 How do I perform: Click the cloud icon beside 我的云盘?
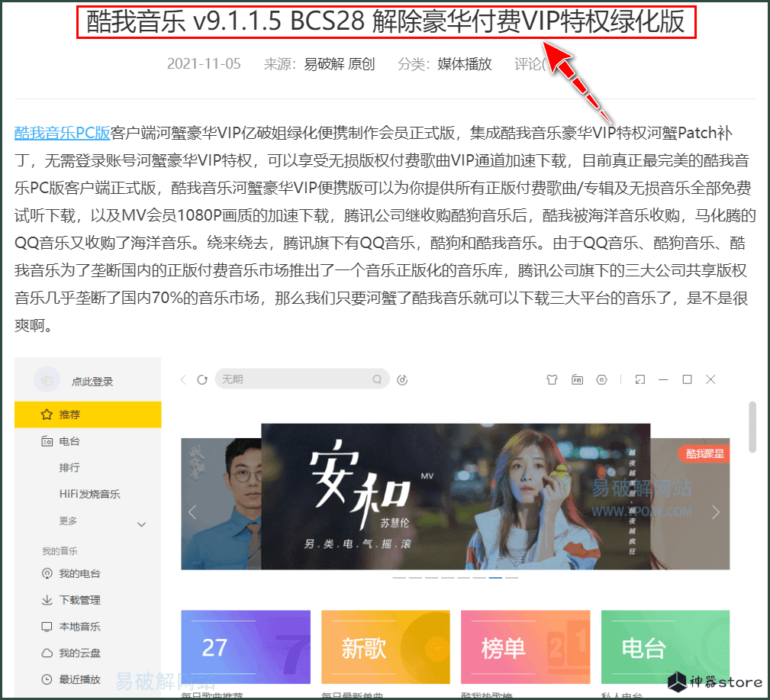pos(47,653)
